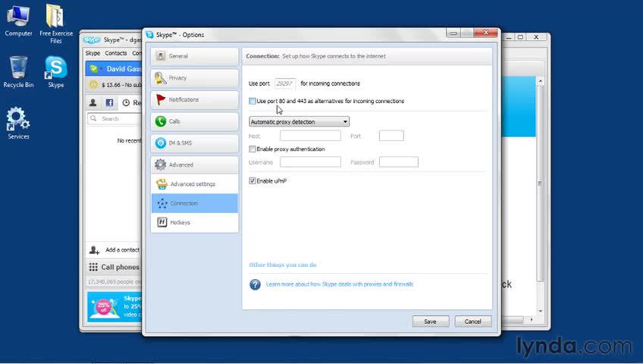Click the proxy Host field
Screen dimensions: 643x364
[x=310, y=136]
